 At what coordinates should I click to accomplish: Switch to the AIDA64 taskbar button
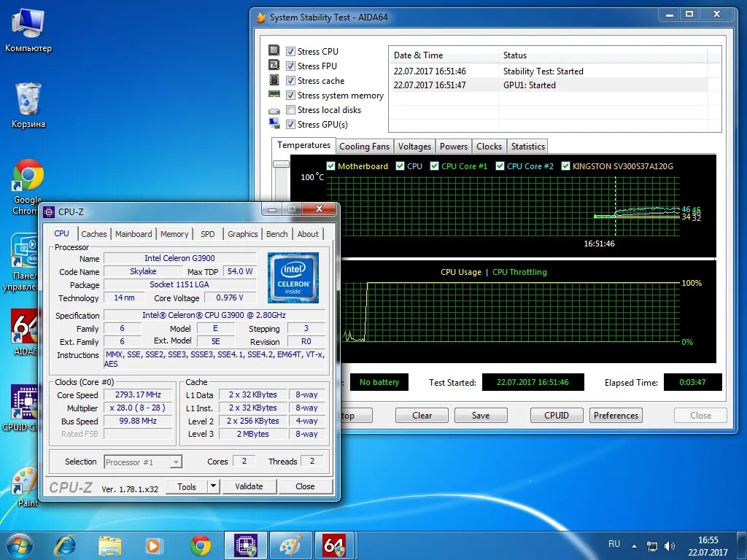pyautogui.click(x=335, y=545)
